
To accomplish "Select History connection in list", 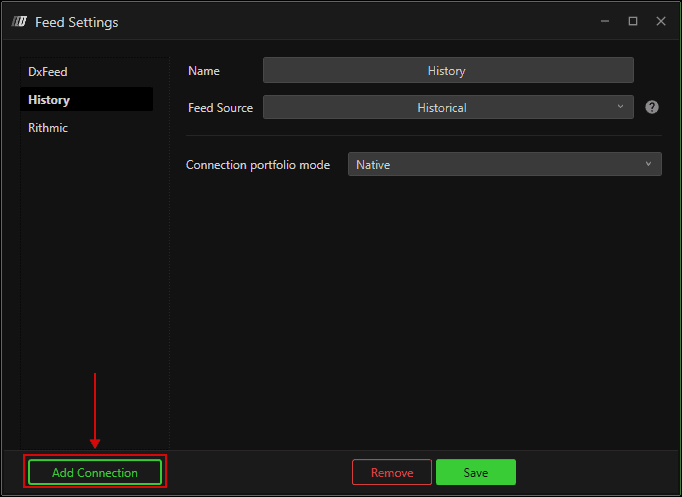I will tap(87, 100).
